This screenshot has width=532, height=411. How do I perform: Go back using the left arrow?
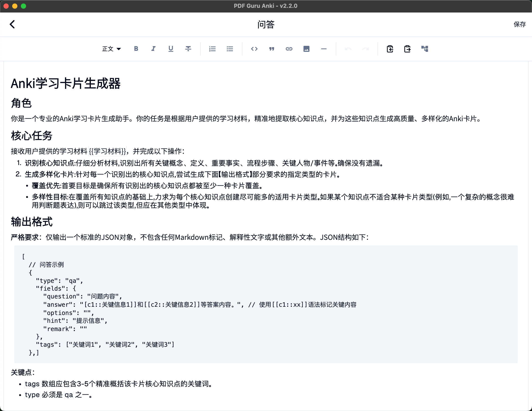[x=12, y=24]
